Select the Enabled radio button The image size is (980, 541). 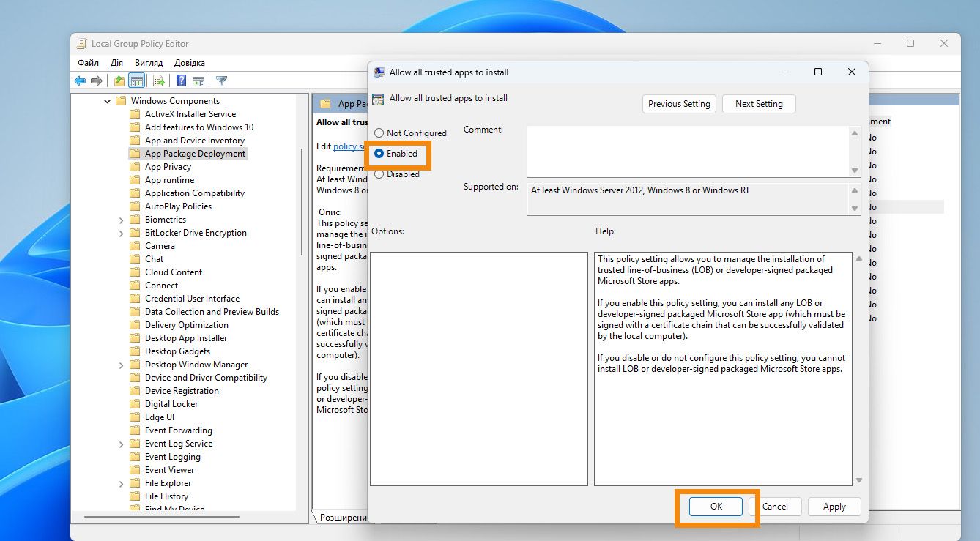pyautogui.click(x=379, y=154)
